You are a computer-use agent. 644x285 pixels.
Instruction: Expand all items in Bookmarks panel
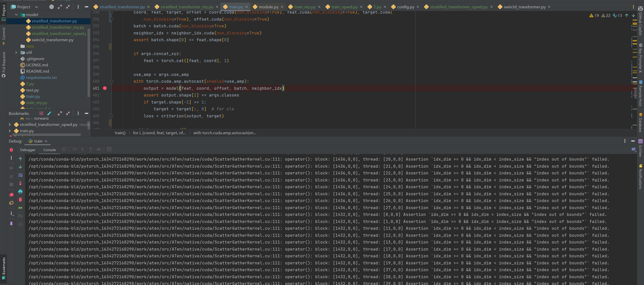pos(60,114)
